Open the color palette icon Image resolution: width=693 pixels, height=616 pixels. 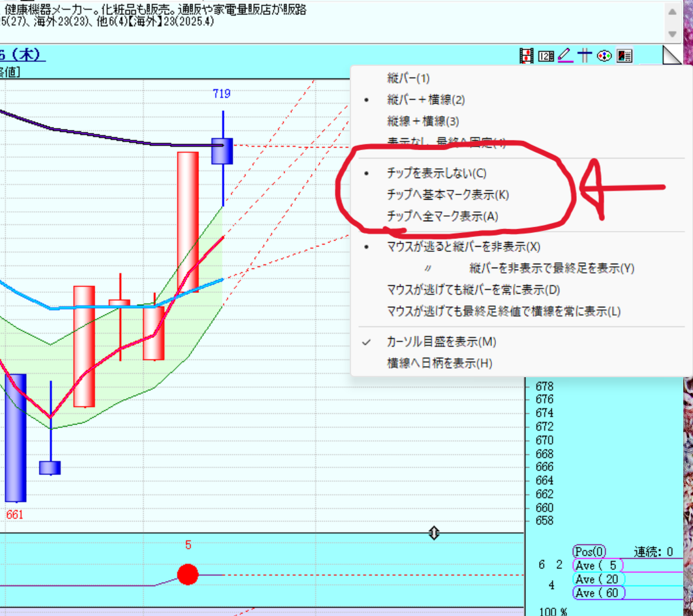click(604, 56)
